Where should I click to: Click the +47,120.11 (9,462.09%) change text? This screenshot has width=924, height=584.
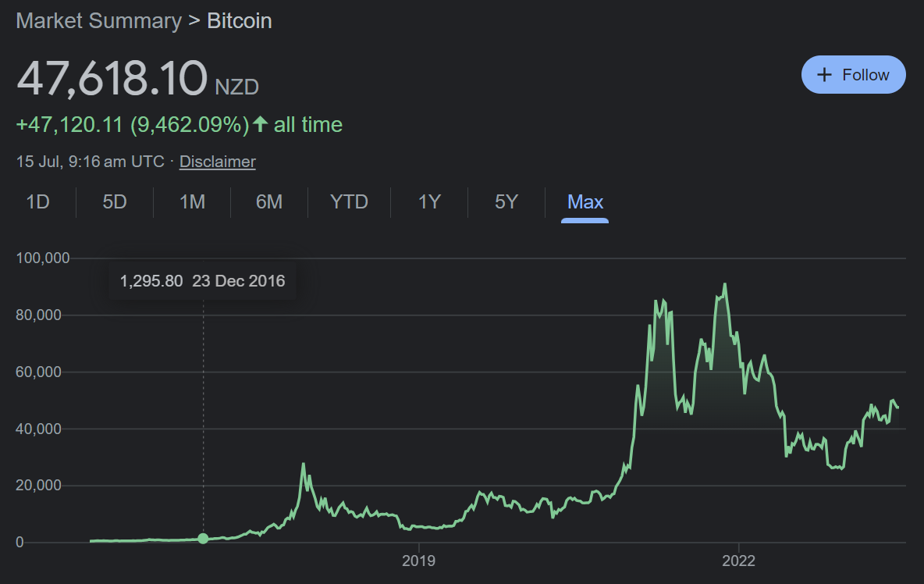(133, 125)
